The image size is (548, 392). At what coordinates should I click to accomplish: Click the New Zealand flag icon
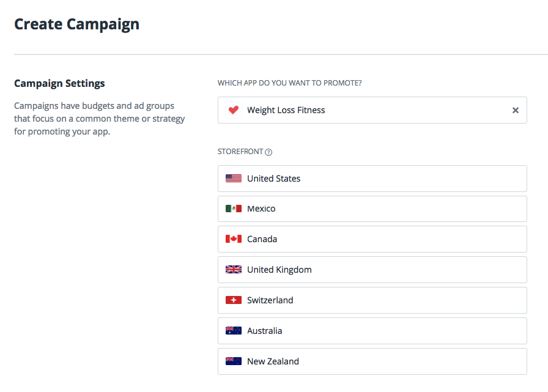pos(233,361)
